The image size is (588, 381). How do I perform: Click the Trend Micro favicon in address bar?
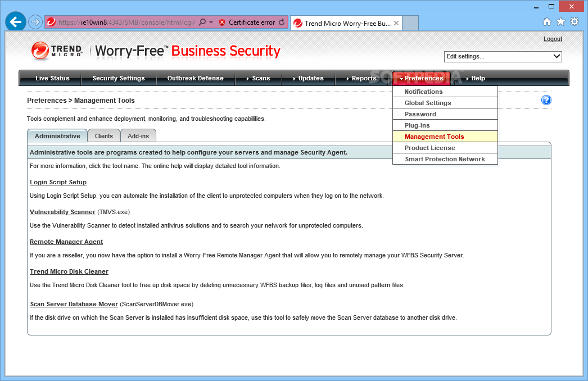point(51,22)
